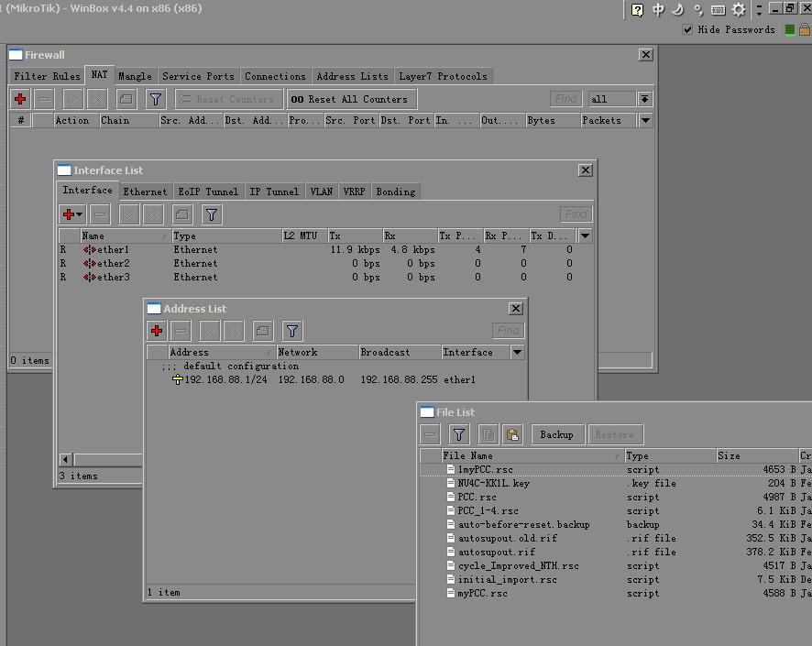The width and height of the screenshot is (812, 646).
Task: Expand the Firewall column chooser dropdown
Action: (x=645, y=120)
